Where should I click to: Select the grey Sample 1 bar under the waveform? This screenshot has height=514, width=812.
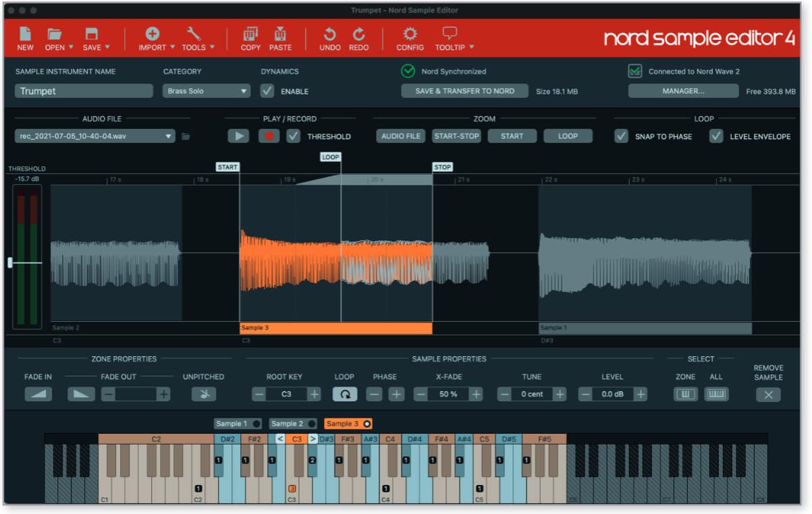[x=645, y=329]
